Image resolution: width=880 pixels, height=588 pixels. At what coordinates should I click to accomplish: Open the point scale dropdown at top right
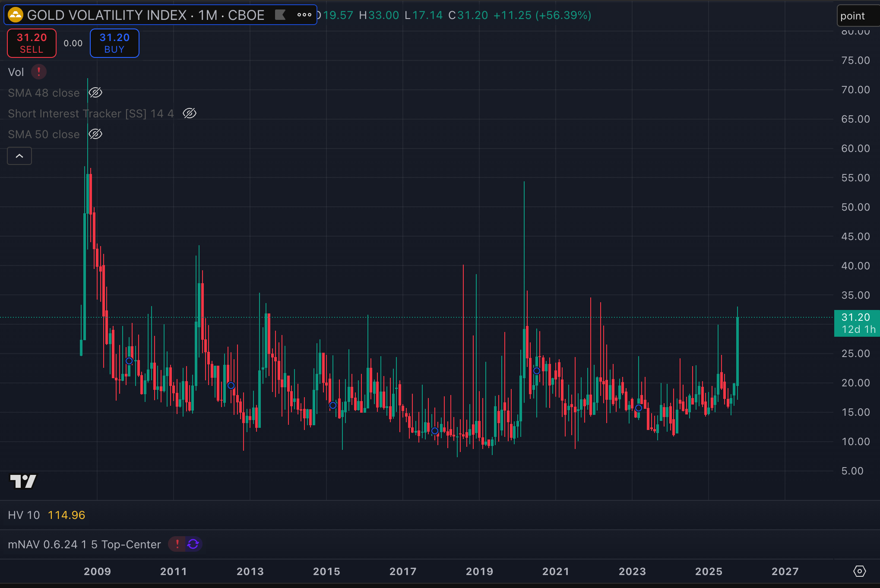857,16
